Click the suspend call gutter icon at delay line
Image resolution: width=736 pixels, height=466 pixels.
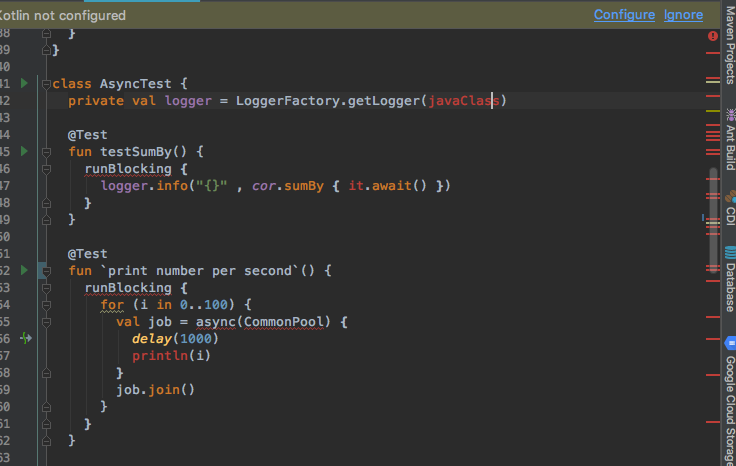pos(25,338)
